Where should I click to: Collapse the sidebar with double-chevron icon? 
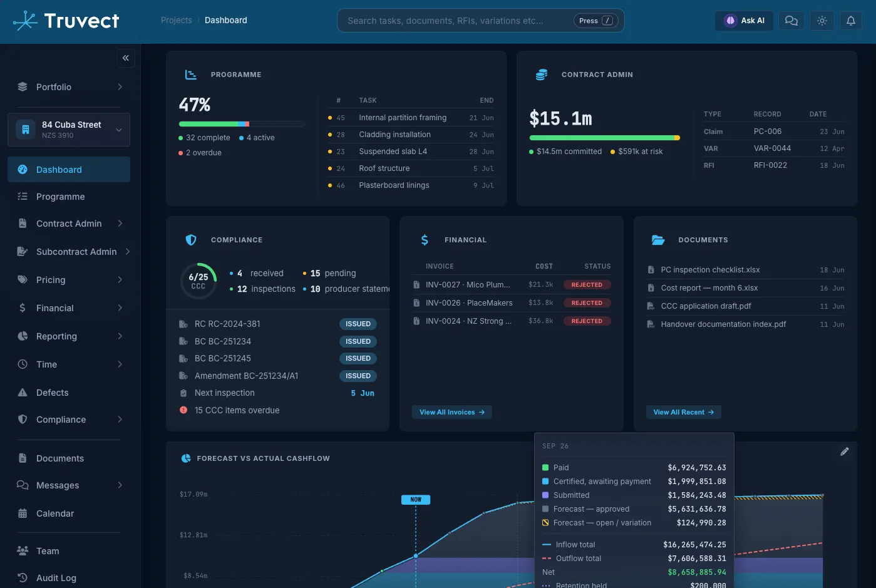[126, 58]
